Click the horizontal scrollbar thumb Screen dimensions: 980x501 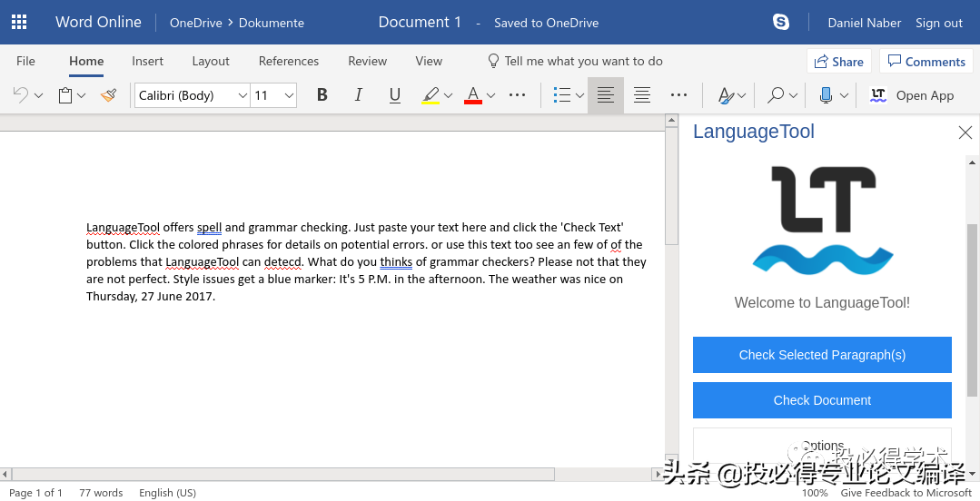click(x=282, y=475)
